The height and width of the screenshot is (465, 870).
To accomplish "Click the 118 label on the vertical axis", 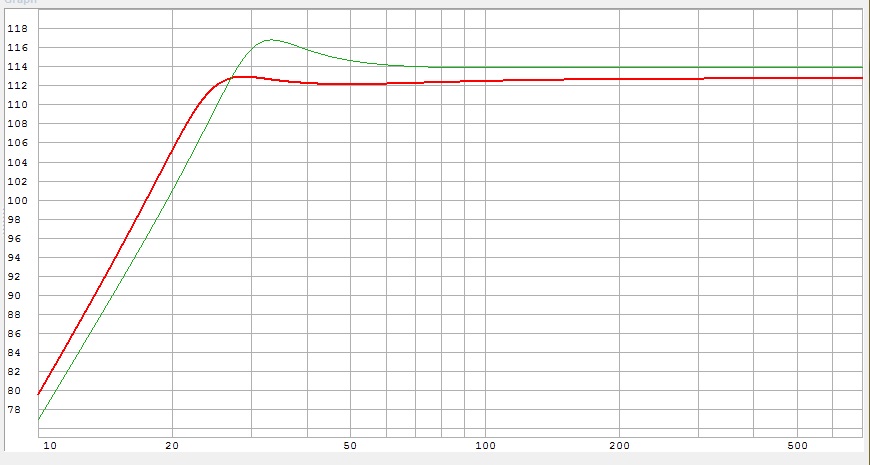I will [x=18, y=28].
